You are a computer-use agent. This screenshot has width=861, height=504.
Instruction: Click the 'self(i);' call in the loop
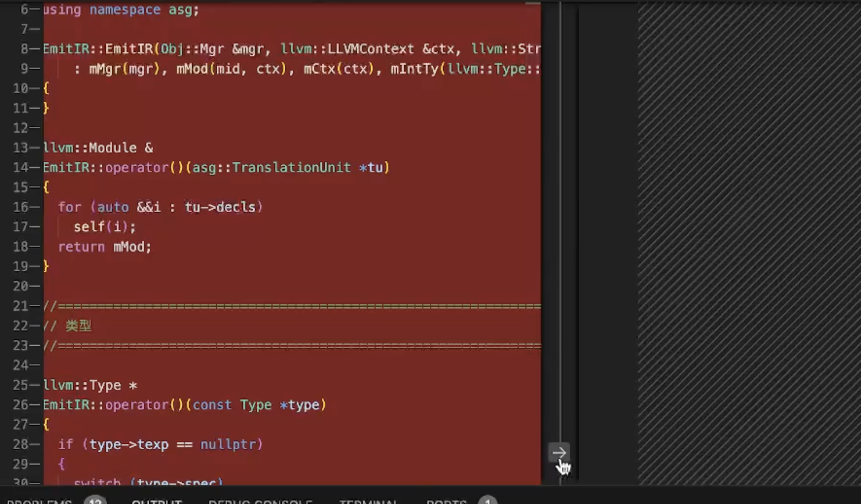coord(105,227)
